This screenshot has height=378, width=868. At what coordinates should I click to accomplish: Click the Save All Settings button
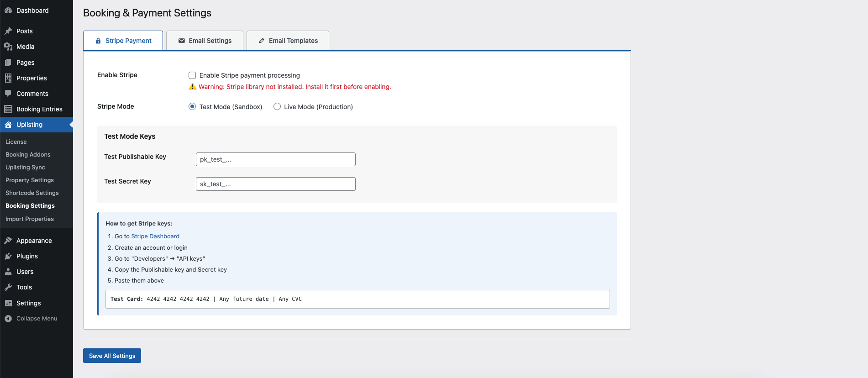pos(112,356)
